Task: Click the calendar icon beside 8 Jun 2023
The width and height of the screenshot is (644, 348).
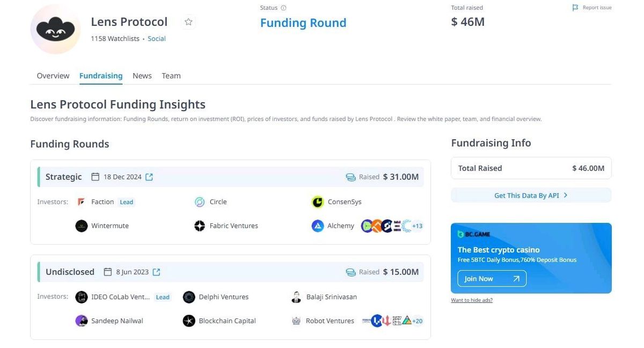Action: point(108,272)
